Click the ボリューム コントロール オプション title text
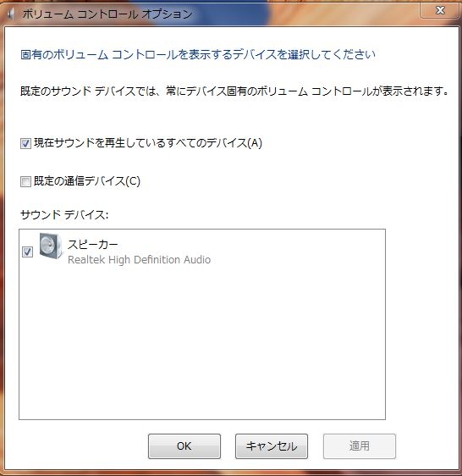The width and height of the screenshot is (462, 476). (x=107, y=14)
